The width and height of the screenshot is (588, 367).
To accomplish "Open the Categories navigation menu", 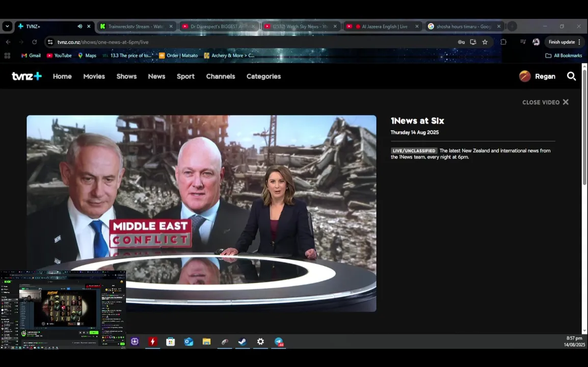I will (263, 76).
